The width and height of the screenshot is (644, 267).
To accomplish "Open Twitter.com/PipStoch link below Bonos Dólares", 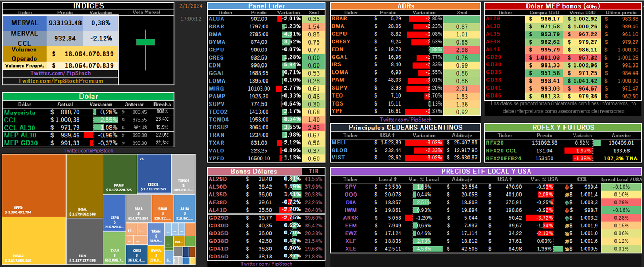I will click(266, 264).
